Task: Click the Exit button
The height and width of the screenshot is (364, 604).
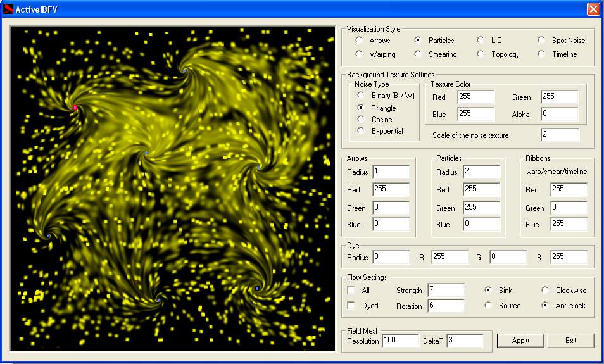Action: 570,341
